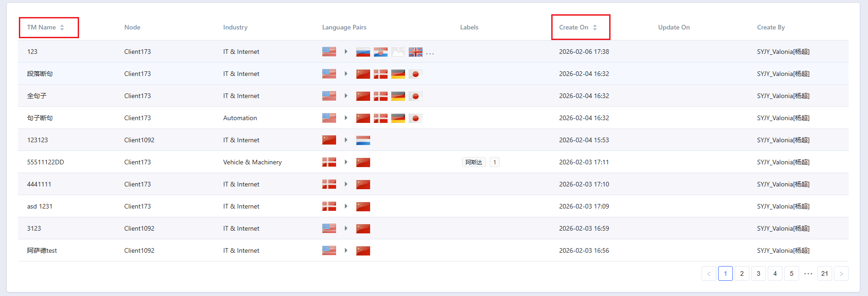Select the 句子断句 TM name
This screenshot has height=296, width=868.
(x=40, y=118)
